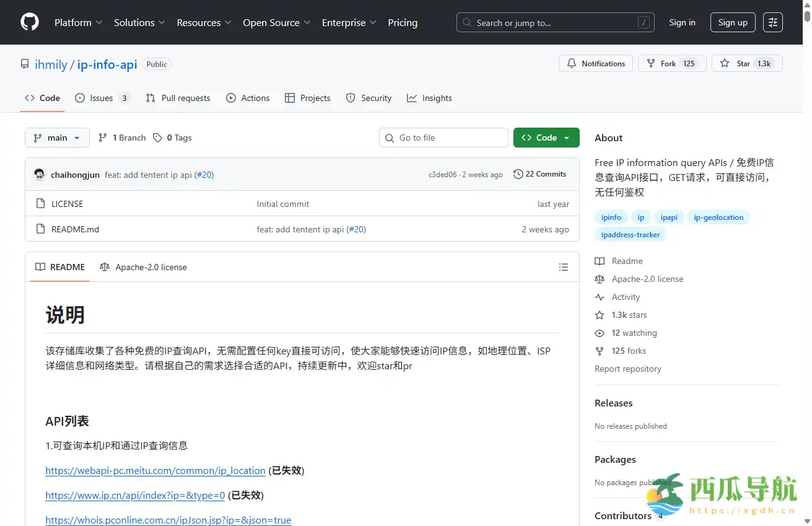812x526 pixels.
Task: Click the command palette icon beside Sign up
Action: (772, 22)
